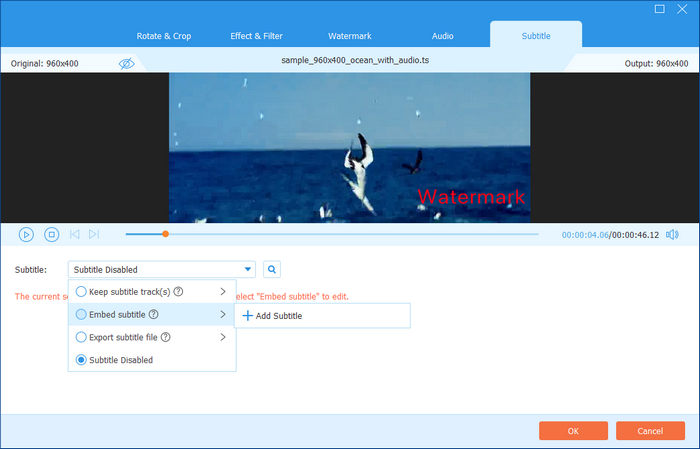700x449 pixels.
Task: Open help icon for Embed subtitle
Action: coord(154,314)
